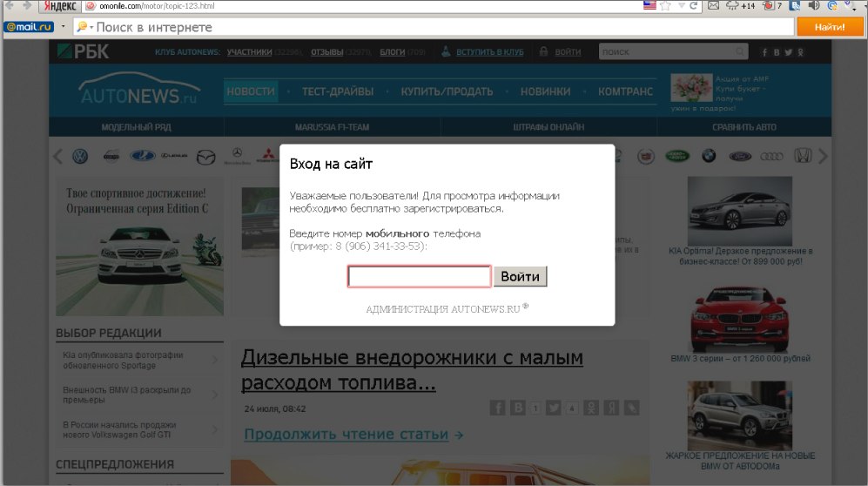Open the VK icon in the site header
Viewport: 868px width, 486px height.
[776, 52]
